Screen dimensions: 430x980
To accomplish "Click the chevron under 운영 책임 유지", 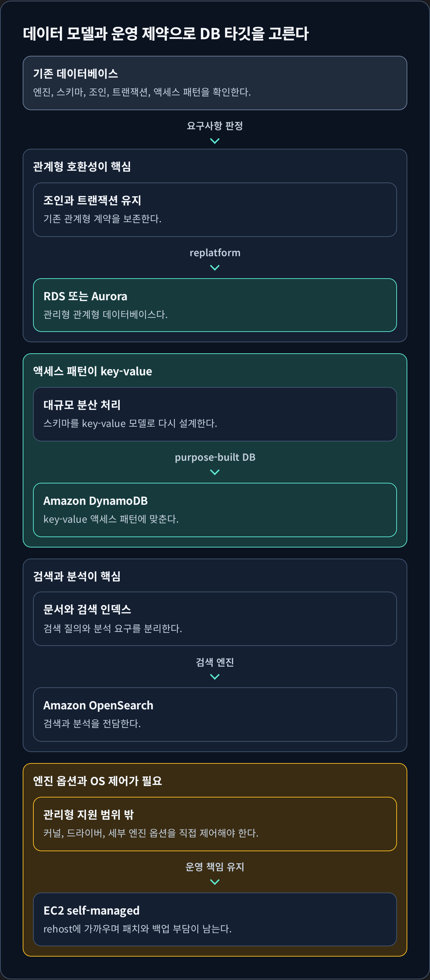I will tap(215, 882).
